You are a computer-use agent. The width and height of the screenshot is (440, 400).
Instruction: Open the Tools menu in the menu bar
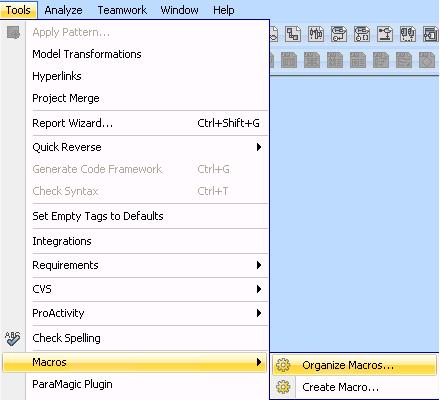click(x=18, y=10)
